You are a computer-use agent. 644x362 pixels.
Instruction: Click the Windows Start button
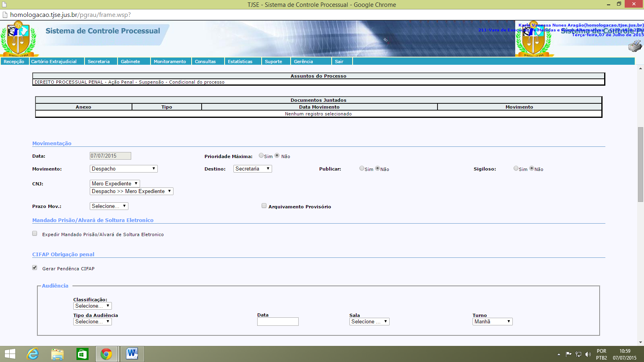(10, 354)
